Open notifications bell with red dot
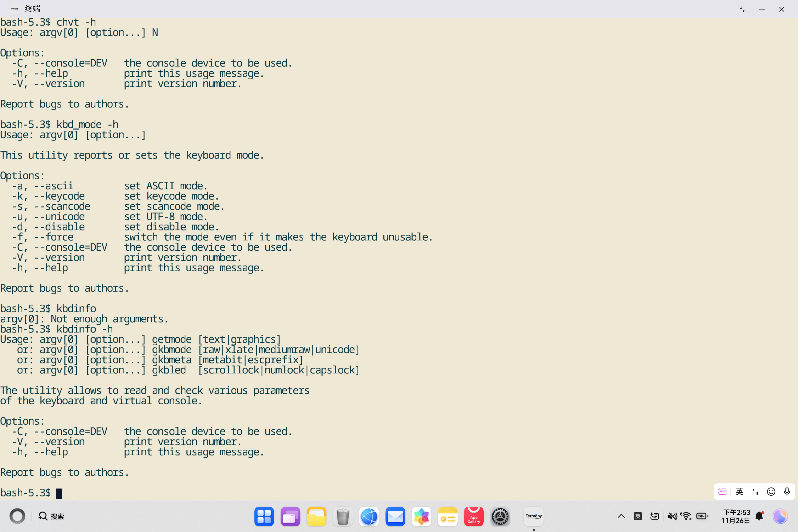Screen dimensions: 798x532 click(x=759, y=516)
